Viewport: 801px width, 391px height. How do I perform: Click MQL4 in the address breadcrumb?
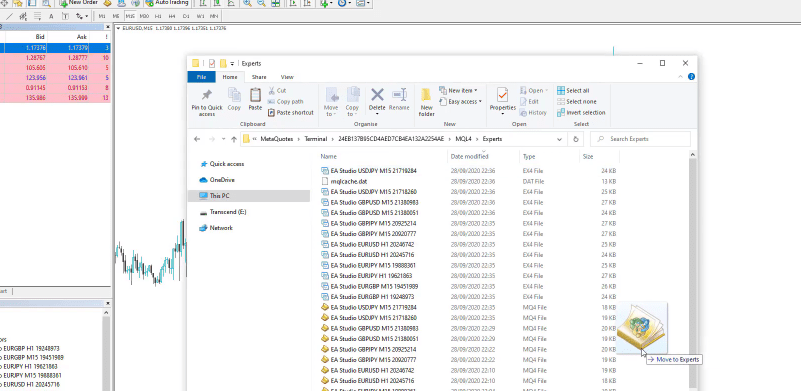pyautogui.click(x=464, y=139)
